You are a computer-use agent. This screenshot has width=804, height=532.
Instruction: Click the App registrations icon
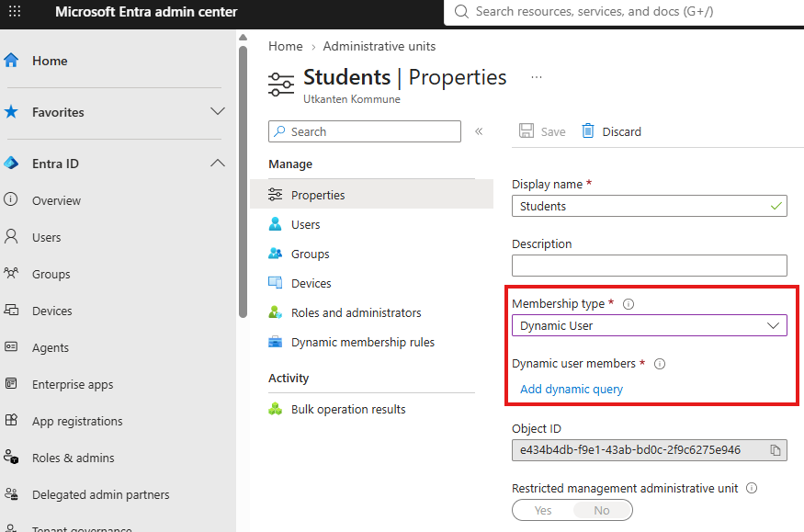pyautogui.click(x=11, y=420)
